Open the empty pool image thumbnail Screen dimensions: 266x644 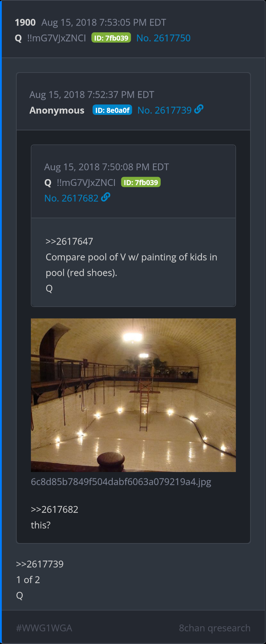[133, 395]
